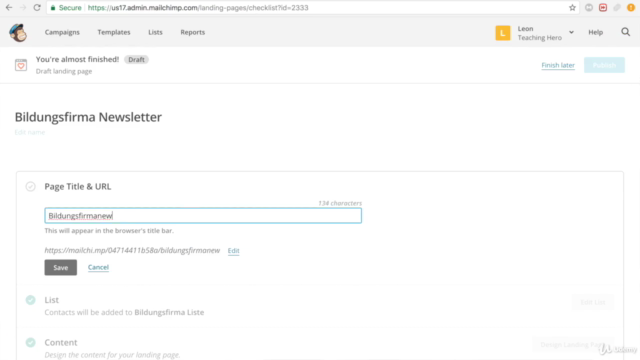The width and height of the screenshot is (640, 360).
Task: Click the mailchi.mp landing page URL text
Action: pos(132,251)
